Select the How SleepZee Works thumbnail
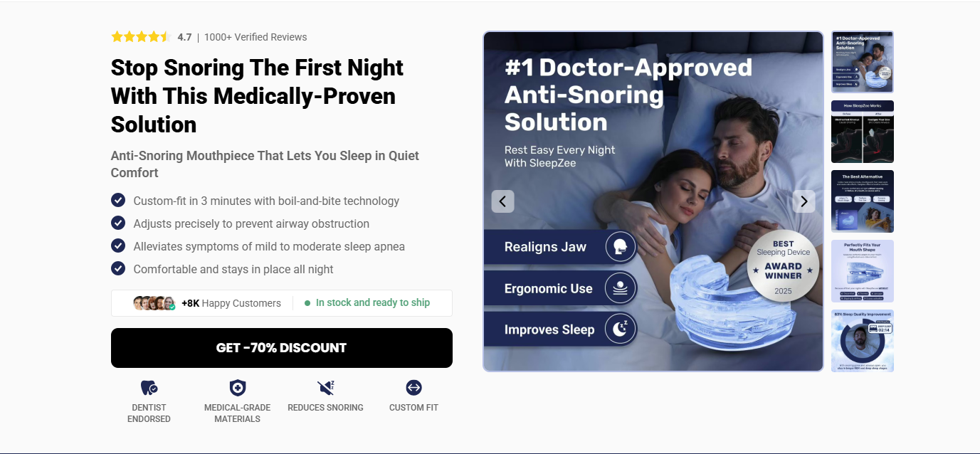The width and height of the screenshot is (980, 454). (863, 132)
